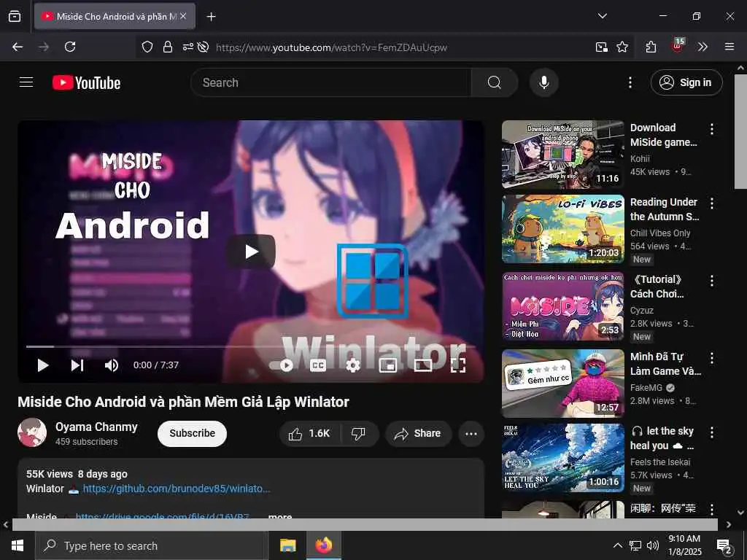
Task: Open options for Download MiSide game video
Action: tap(712, 128)
